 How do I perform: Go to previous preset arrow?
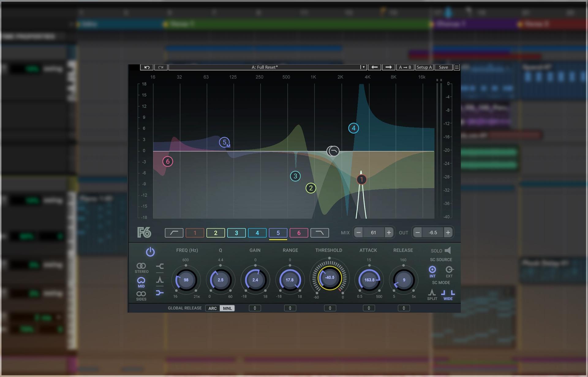point(374,67)
